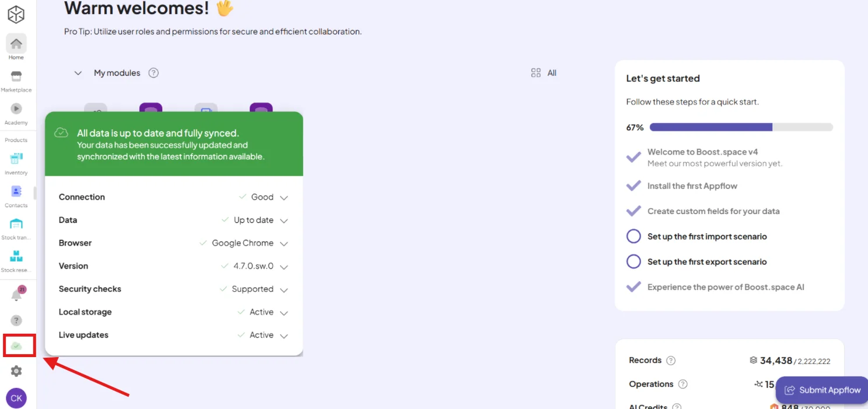Click the help question mark in sidebar

point(16,320)
